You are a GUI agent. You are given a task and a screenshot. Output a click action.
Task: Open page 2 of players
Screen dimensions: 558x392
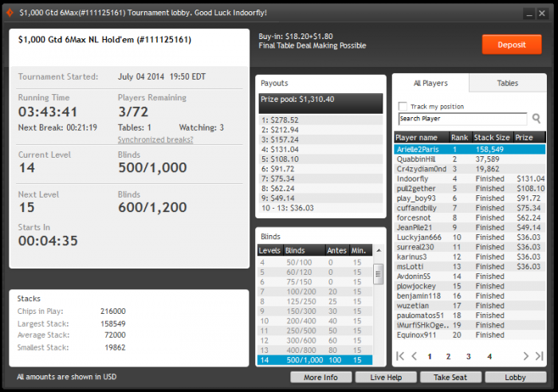tap(448, 356)
